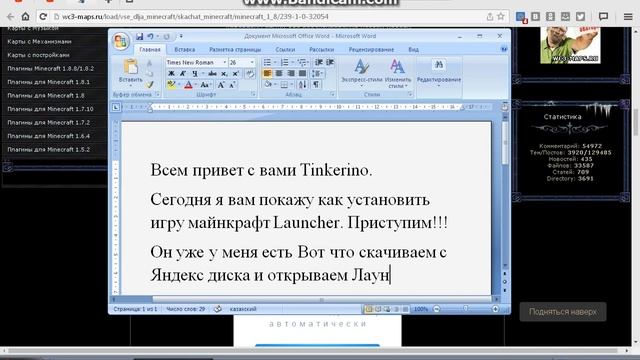Open Карты с Механизмами link

point(40,41)
